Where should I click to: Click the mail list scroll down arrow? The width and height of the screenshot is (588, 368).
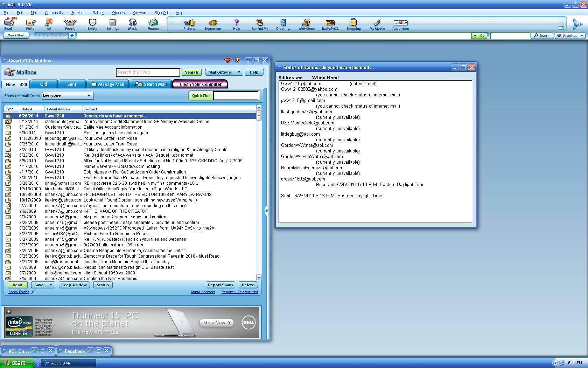(x=259, y=277)
